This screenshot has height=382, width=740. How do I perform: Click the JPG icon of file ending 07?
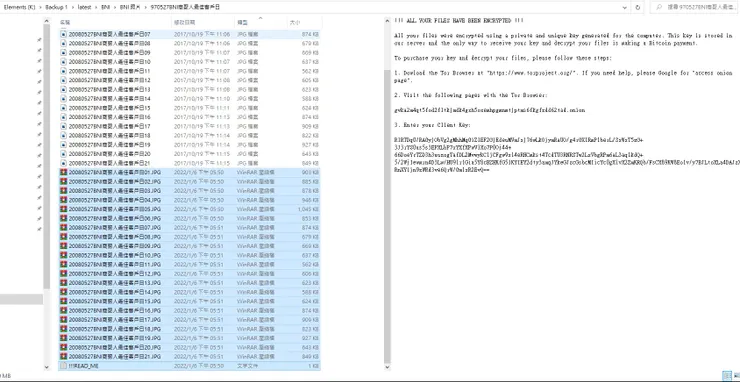point(64,34)
